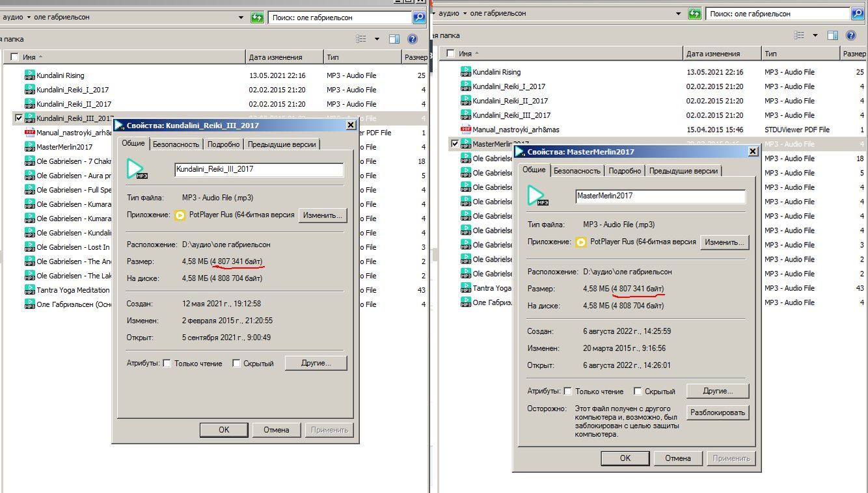Toggle the preview pane icon in left window

coord(394,39)
